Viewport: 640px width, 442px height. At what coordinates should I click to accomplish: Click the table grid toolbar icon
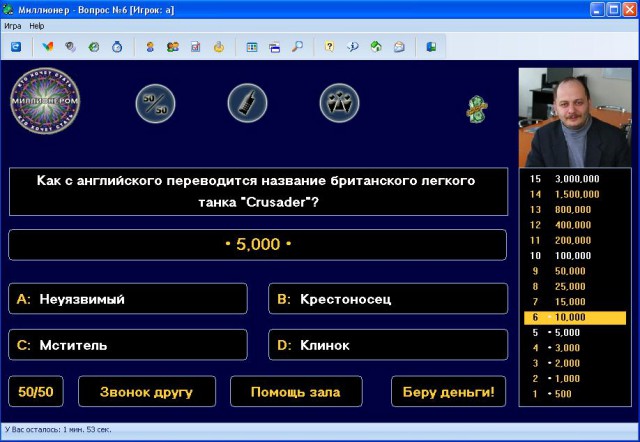click(x=252, y=47)
